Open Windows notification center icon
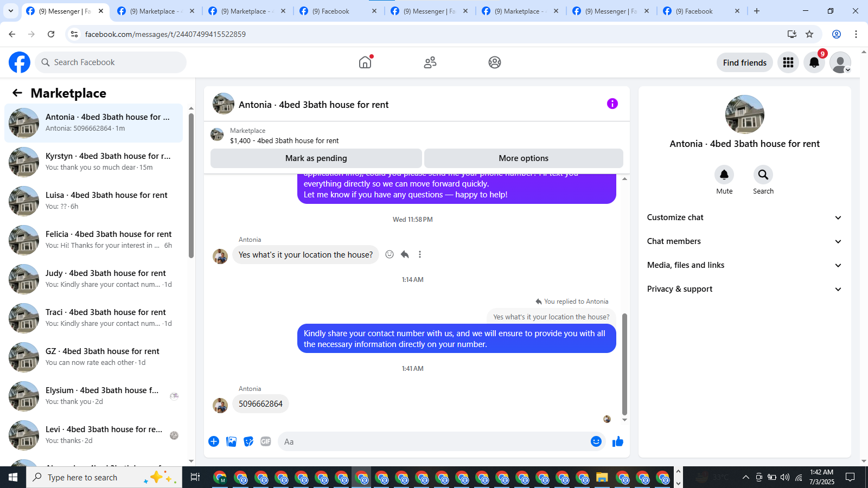868x488 pixels. (x=850, y=477)
